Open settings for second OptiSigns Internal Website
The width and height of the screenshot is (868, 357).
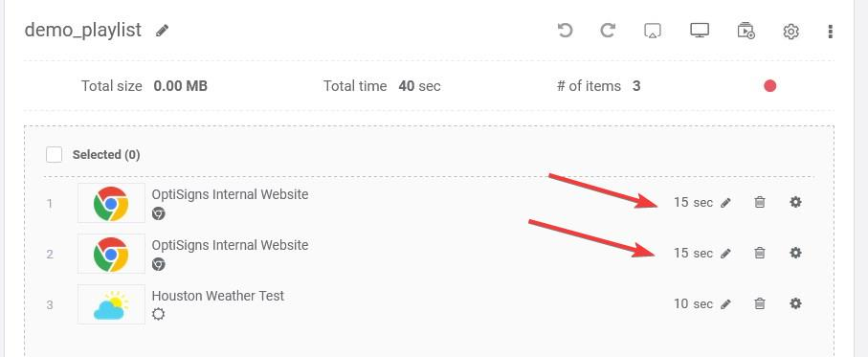point(795,253)
